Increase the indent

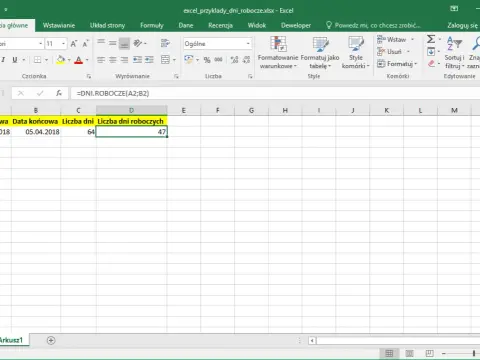tap(149, 60)
